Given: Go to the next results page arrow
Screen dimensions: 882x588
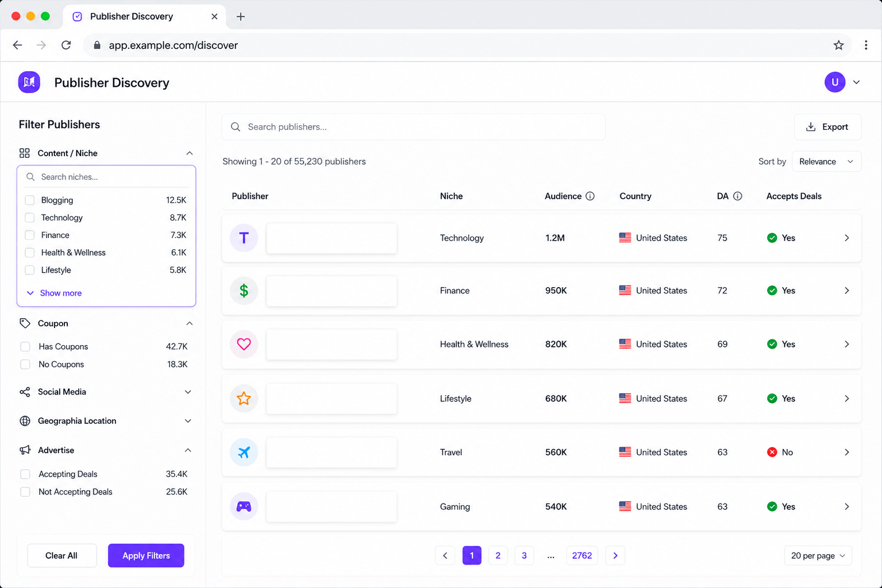Looking at the screenshot, I should [615, 555].
